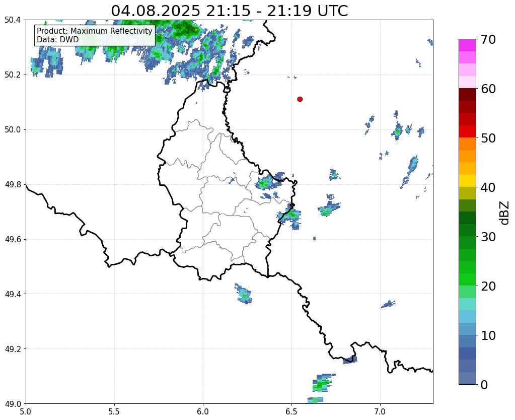
Task: Click the latitude tick label 49.0
Action: pyautogui.click(x=13, y=404)
